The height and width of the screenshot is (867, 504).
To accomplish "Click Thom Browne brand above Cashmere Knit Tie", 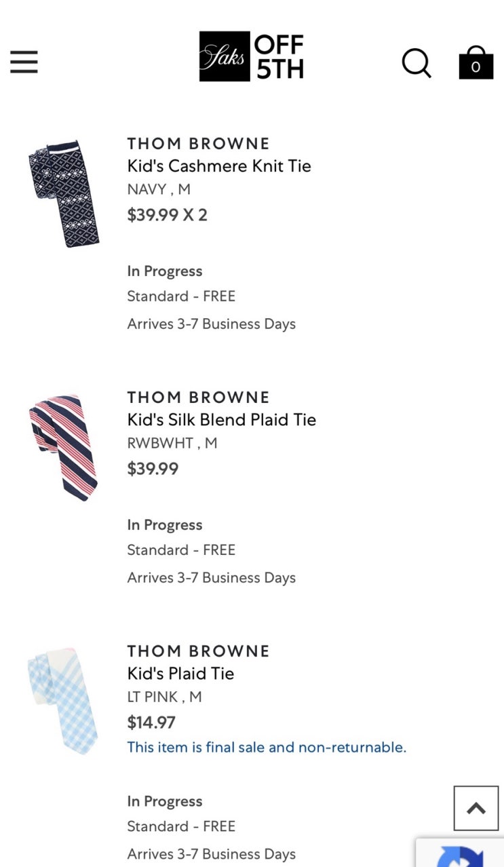I will [x=199, y=144].
